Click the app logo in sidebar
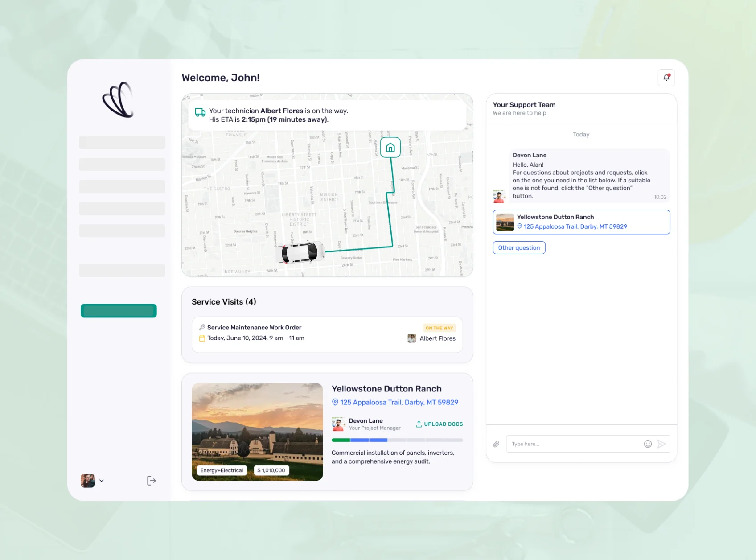The height and width of the screenshot is (560, 756). tap(118, 100)
